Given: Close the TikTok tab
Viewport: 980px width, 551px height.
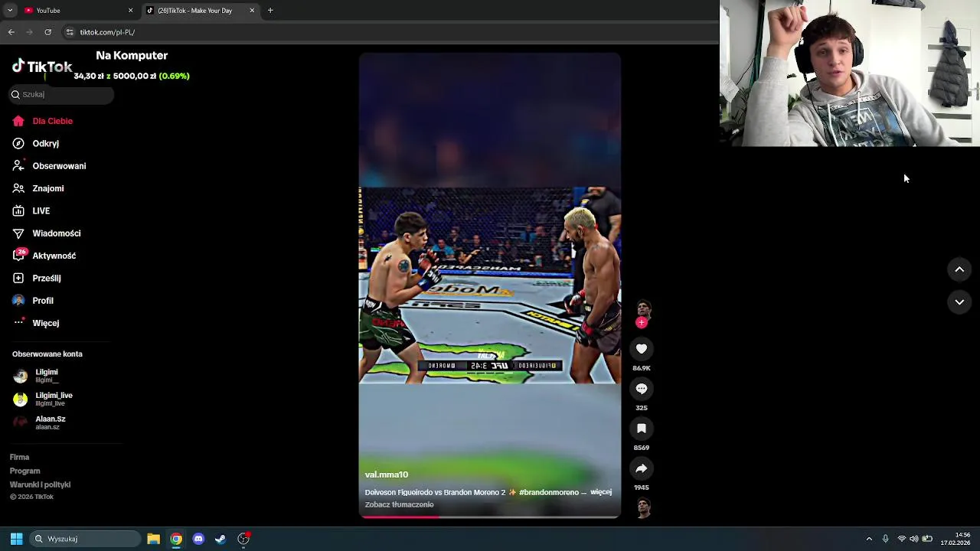Looking at the screenshot, I should (252, 11).
